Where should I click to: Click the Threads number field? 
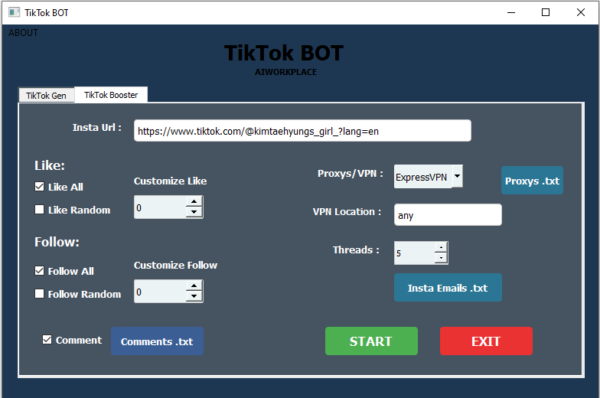(415, 253)
